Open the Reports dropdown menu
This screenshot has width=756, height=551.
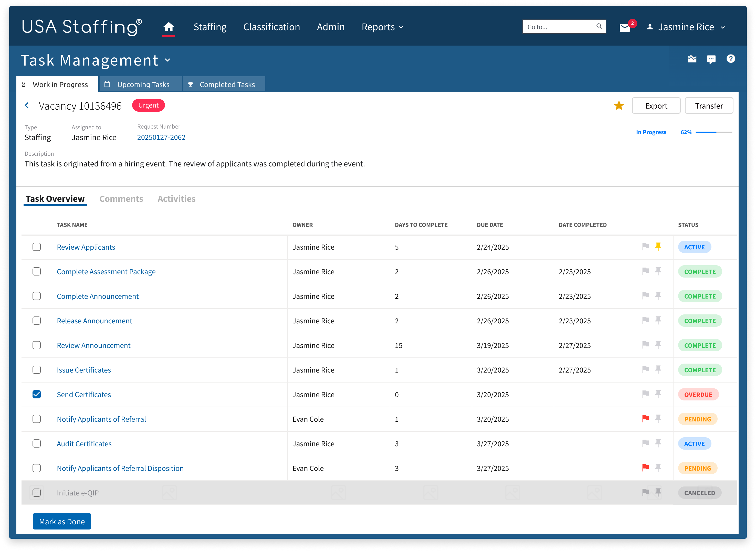point(382,27)
